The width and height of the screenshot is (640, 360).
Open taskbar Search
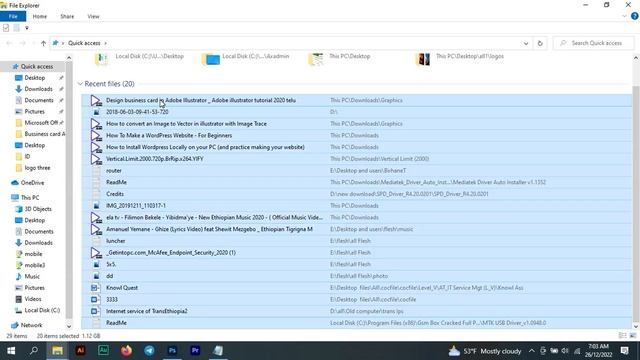[34, 351]
